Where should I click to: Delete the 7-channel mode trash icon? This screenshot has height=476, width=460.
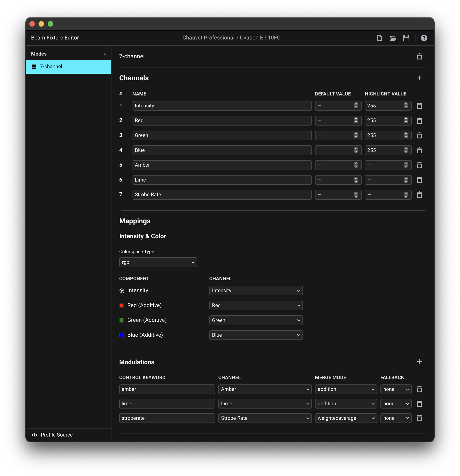click(x=419, y=56)
